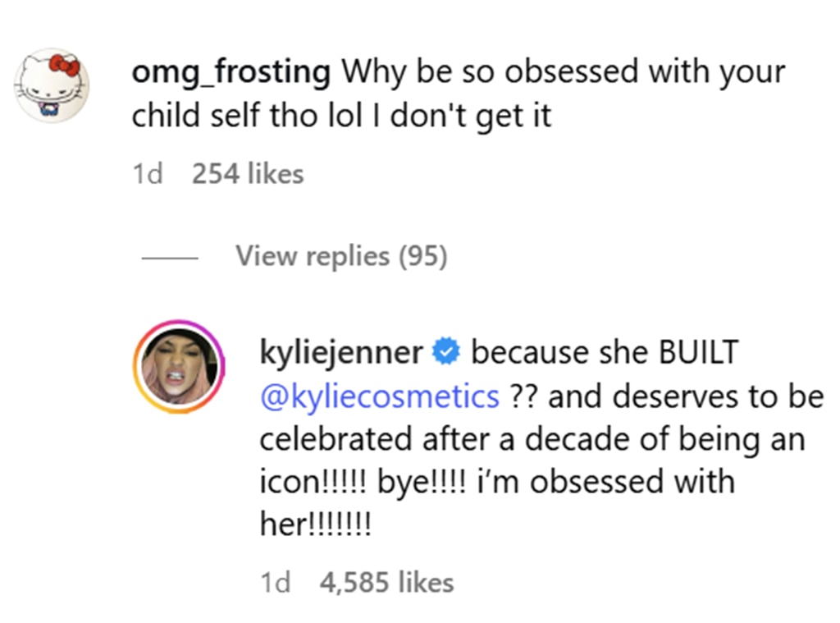
Task: Click the dash line beside View replies
Action: click(x=170, y=258)
